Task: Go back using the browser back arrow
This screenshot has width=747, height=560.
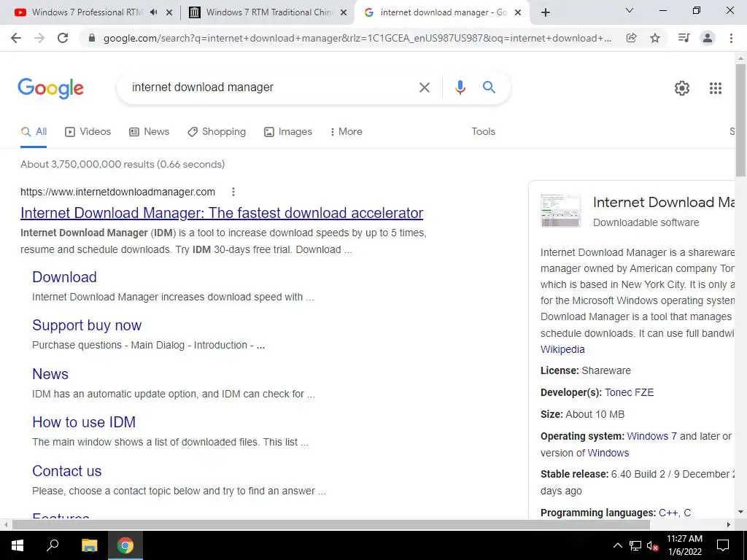Action: point(16,38)
